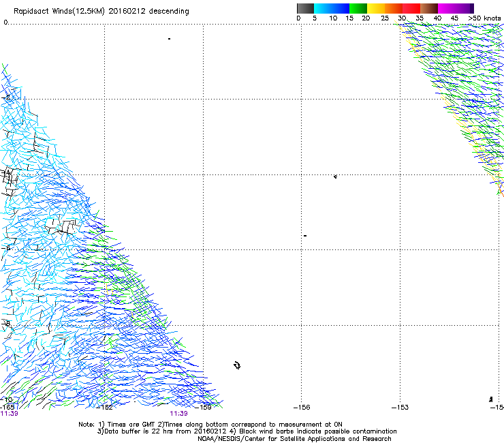504x443 pixels.
Task: Pick the orange 25-30 knots legend segment
Action: coord(394,8)
